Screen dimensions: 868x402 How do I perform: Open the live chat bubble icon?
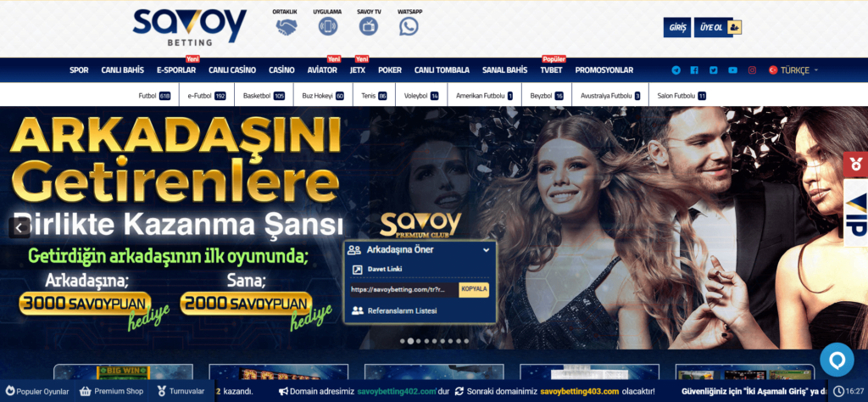[x=837, y=360]
